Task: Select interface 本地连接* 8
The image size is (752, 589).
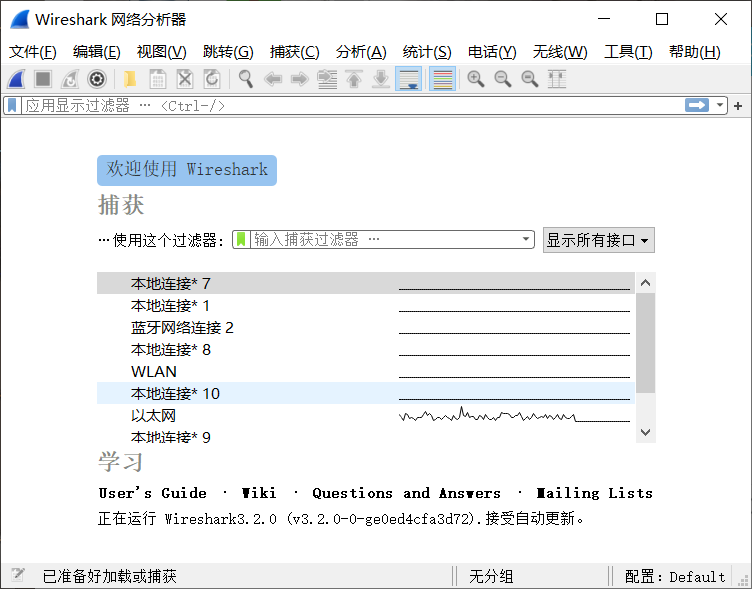Action: (365, 350)
